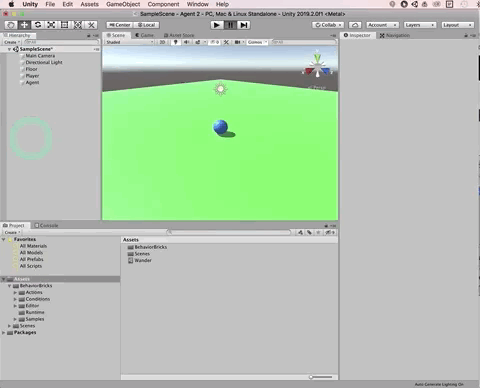Collapse the BehaviorBricks folder in Assets tree
This screenshot has height=388, width=480.
click(10, 286)
